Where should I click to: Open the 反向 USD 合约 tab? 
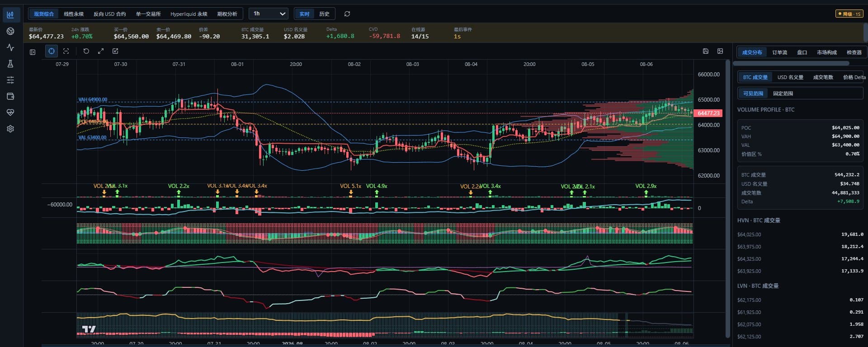click(x=110, y=14)
